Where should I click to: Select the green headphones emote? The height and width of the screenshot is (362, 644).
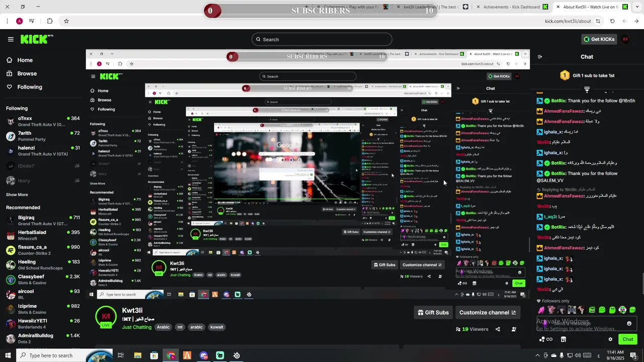point(622,310)
